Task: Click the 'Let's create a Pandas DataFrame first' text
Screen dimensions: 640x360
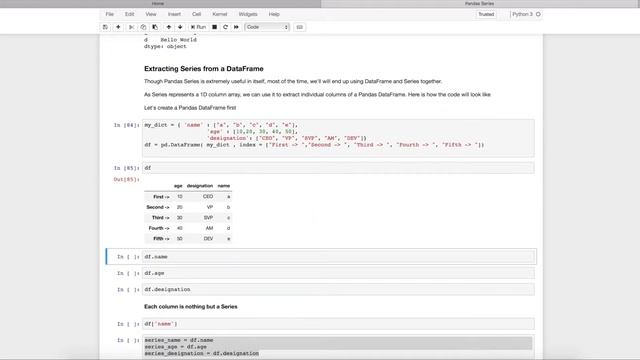Action: 190,108
